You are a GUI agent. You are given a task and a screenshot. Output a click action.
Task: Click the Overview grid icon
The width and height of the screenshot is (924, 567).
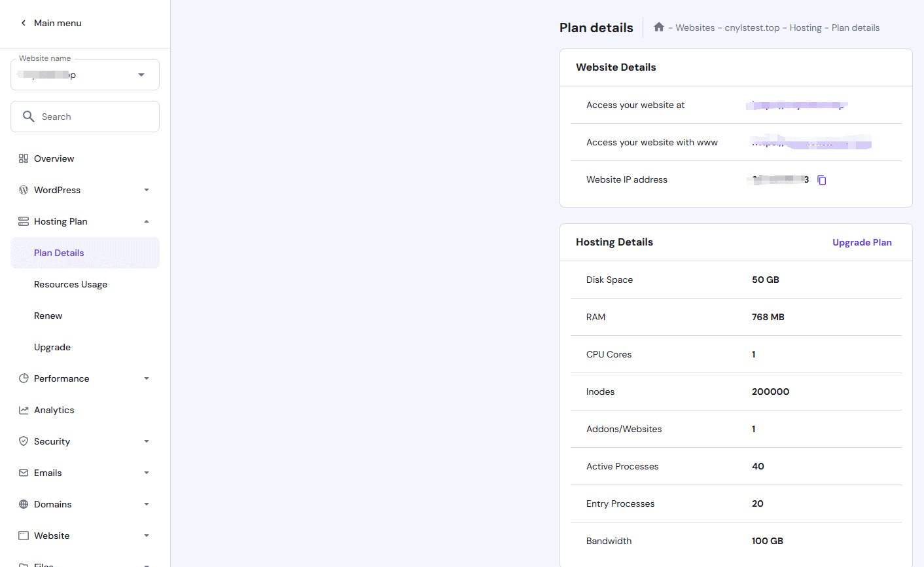tap(24, 158)
